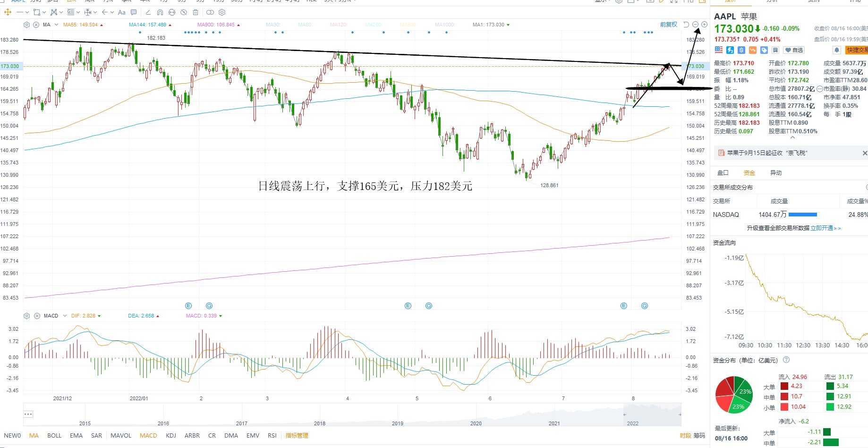This screenshot has width=868, height=448.
Task: Expand the measurement tool dropdown
Action: 95,12
